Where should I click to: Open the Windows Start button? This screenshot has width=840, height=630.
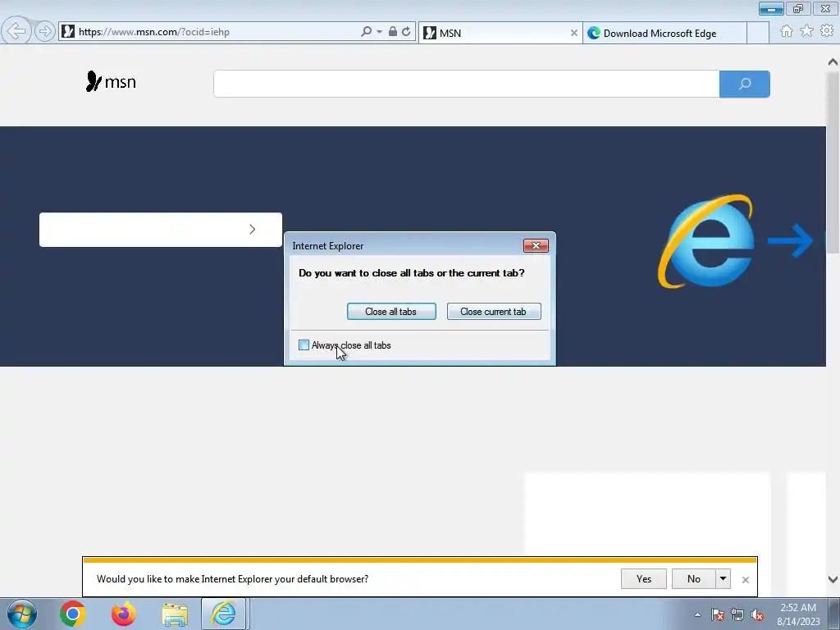[x=22, y=614]
